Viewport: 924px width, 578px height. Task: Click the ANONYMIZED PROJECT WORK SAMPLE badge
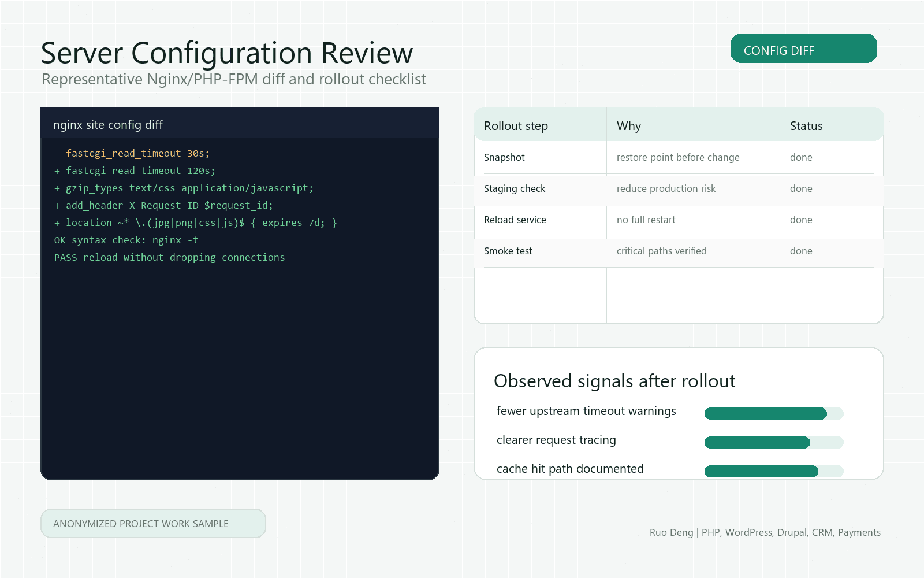pyautogui.click(x=153, y=523)
